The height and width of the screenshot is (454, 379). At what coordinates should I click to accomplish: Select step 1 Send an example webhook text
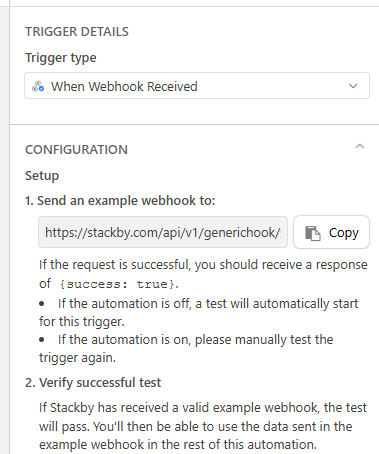tap(120, 201)
